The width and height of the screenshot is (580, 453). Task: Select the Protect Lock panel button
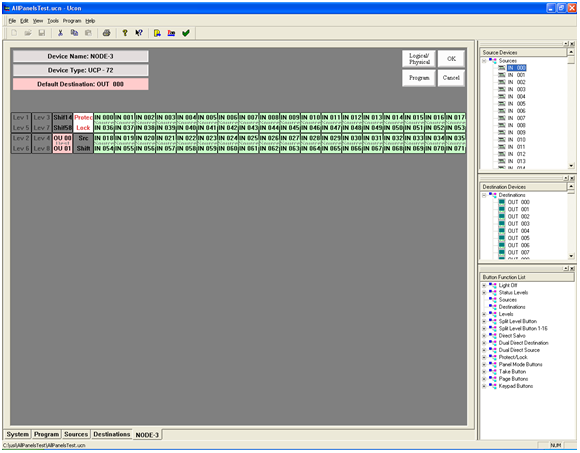83,122
